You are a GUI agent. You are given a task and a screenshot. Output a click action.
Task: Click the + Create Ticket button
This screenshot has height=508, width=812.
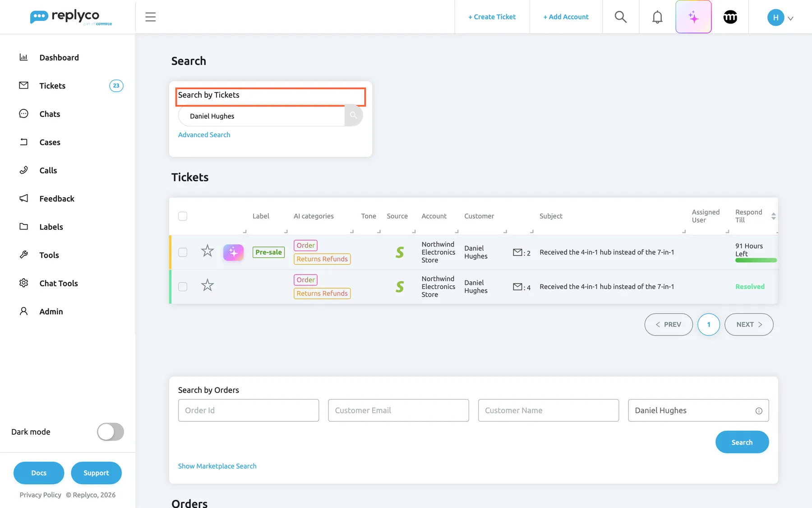492,17
